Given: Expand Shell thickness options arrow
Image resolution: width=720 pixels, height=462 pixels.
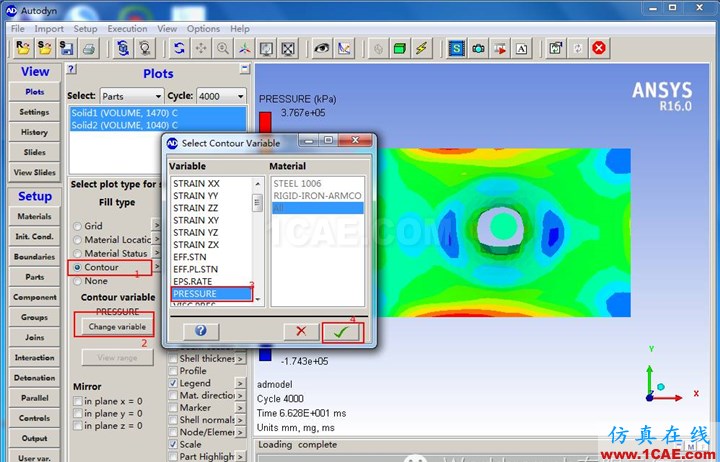Looking at the screenshot, I should pyautogui.click(x=240, y=359).
